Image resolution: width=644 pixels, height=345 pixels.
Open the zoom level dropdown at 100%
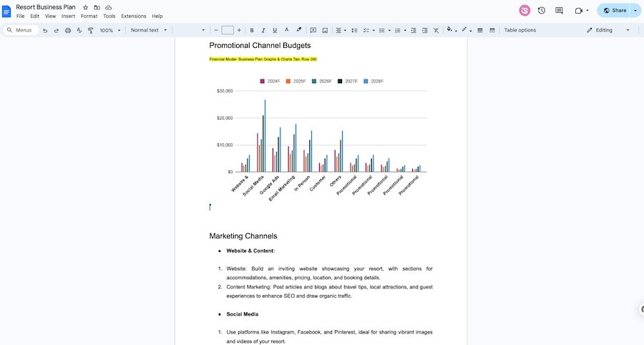[110, 30]
